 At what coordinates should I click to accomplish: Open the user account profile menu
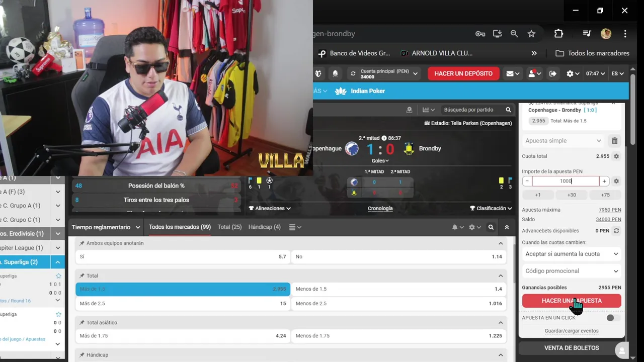coord(534,73)
